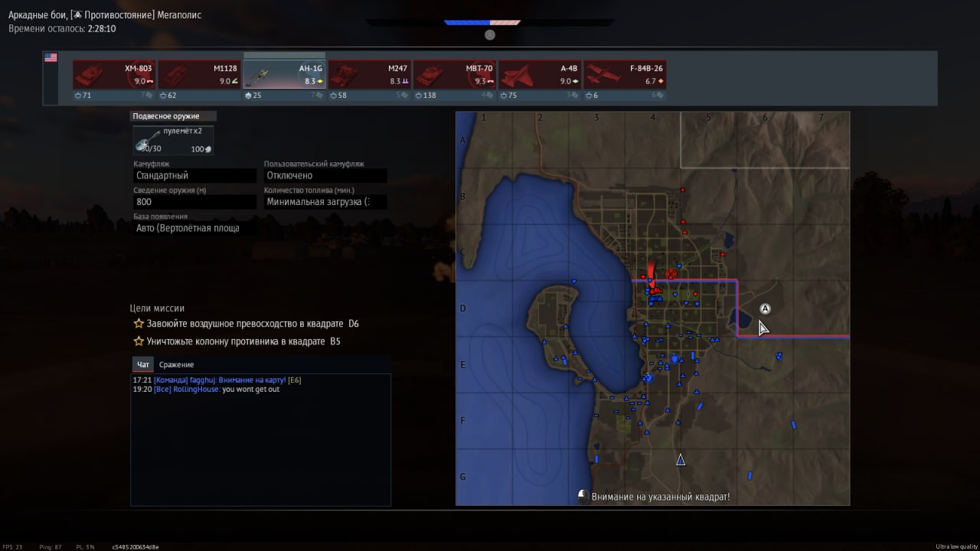Click objective text about square B5
This screenshot has width=980, height=551.
pyautogui.click(x=243, y=341)
